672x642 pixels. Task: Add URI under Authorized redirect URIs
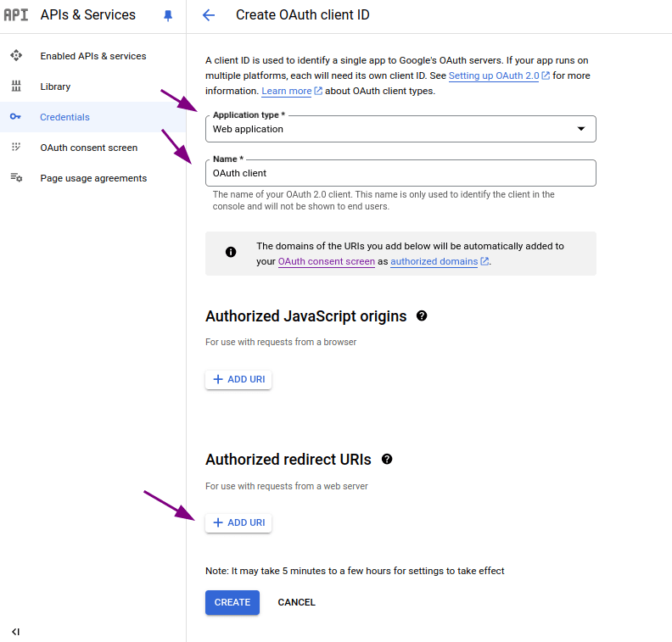(238, 522)
